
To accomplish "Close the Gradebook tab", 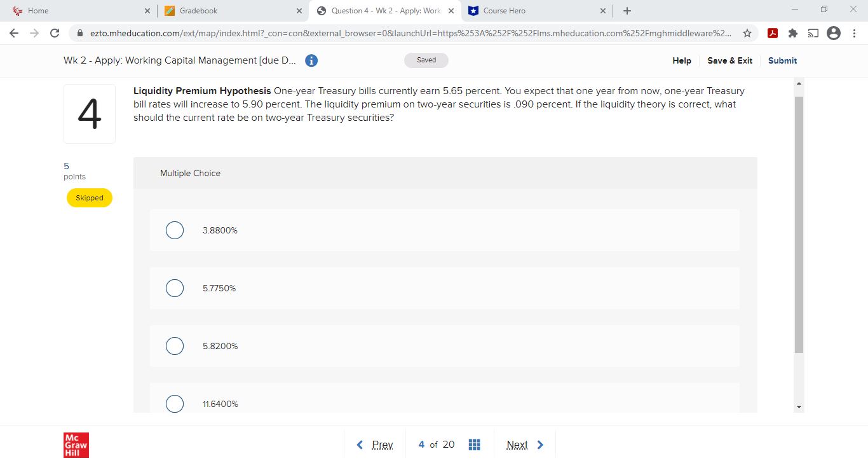I will pos(299,11).
